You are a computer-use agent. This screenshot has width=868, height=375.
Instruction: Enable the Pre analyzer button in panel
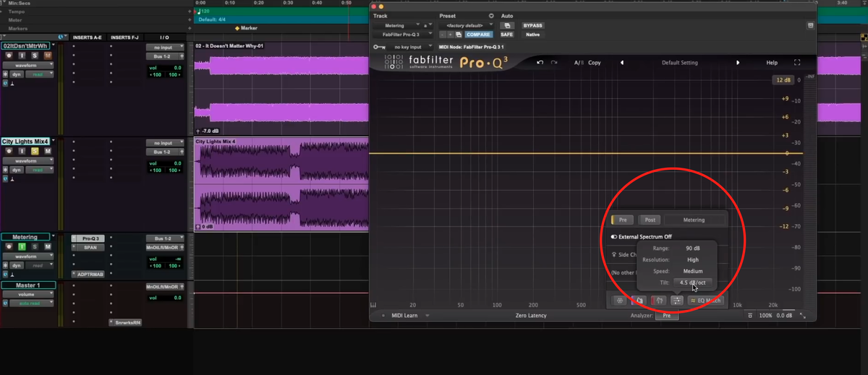(x=622, y=220)
